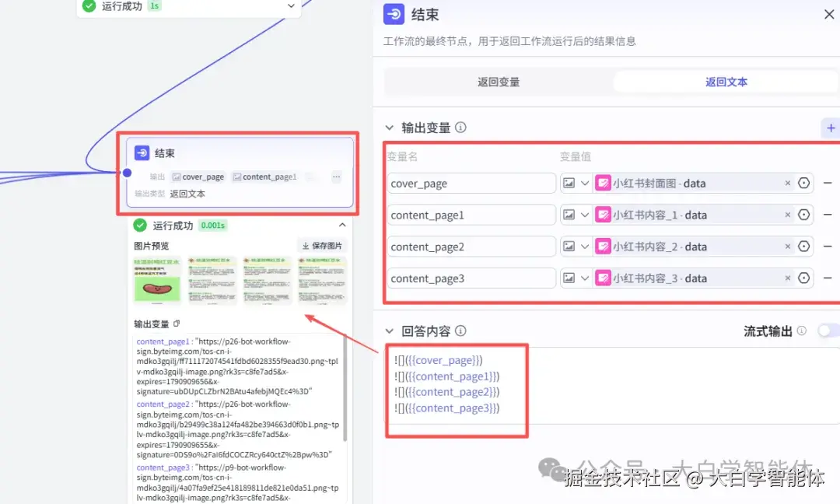Open the variable type dropdown for content_page1
The height and width of the screenshot is (504, 840).
click(584, 215)
